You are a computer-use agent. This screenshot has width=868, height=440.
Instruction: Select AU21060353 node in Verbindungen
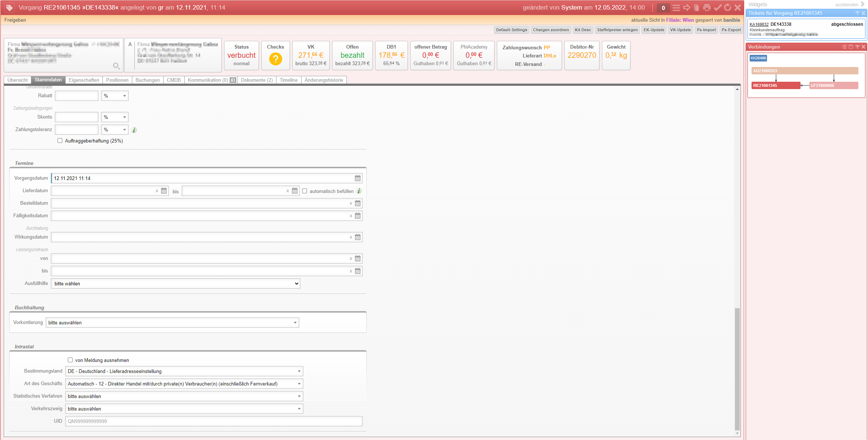point(805,71)
